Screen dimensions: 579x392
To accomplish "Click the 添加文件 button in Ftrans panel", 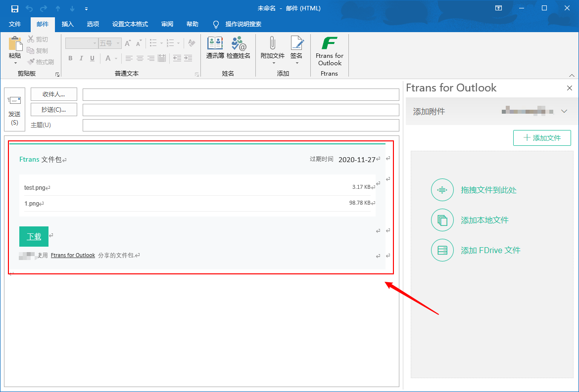I will [x=542, y=138].
